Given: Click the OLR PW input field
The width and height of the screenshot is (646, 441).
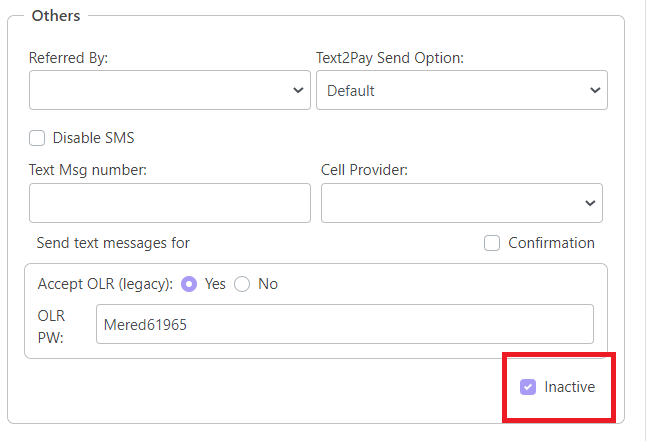Looking at the screenshot, I should click(345, 324).
